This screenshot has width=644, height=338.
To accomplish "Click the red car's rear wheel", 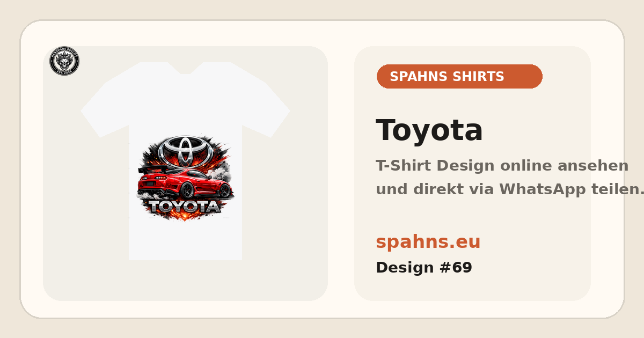I will [187, 190].
